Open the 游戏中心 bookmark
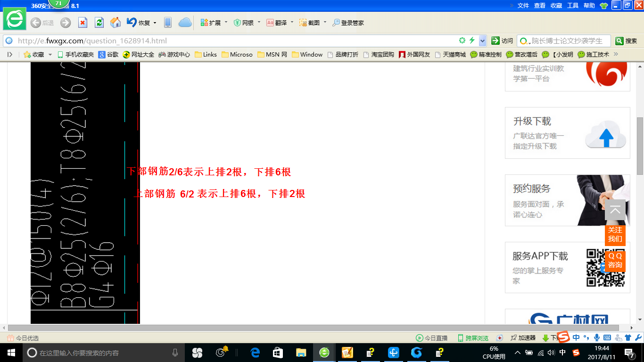 click(174, 55)
